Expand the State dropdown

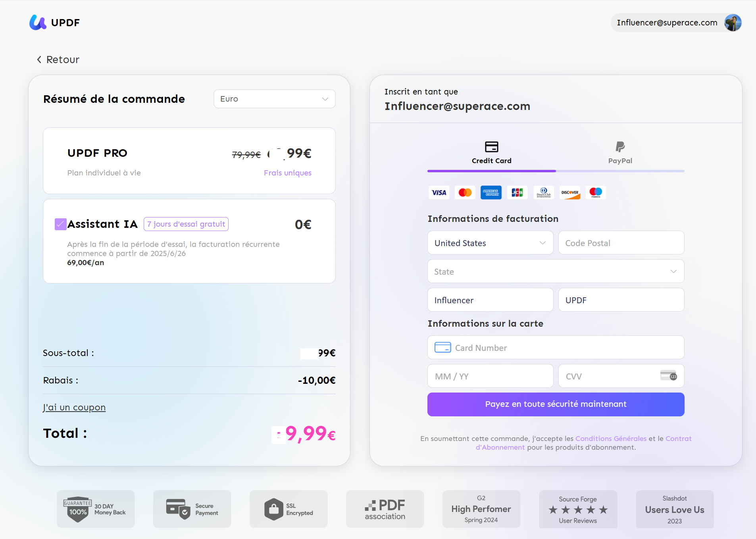point(556,271)
